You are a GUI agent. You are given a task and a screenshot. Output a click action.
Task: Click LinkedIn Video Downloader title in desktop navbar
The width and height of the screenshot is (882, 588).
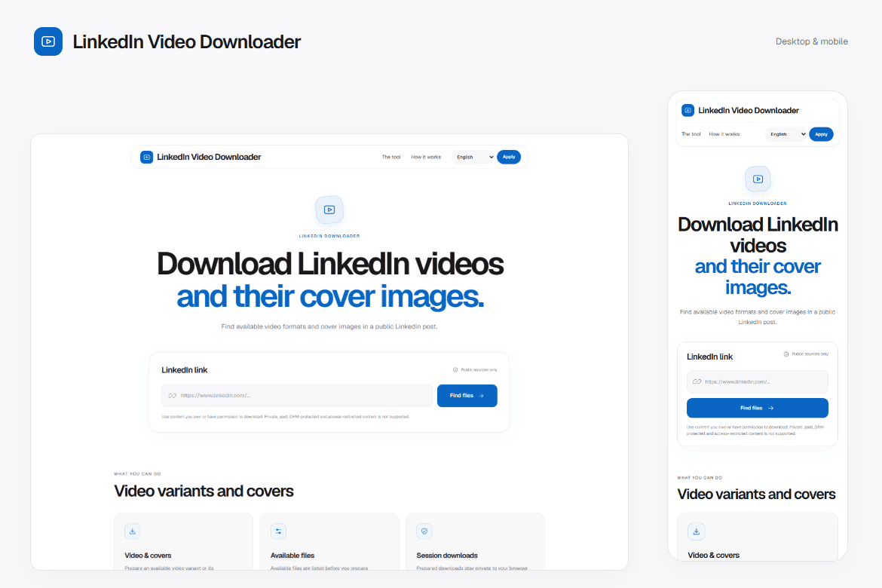click(209, 157)
